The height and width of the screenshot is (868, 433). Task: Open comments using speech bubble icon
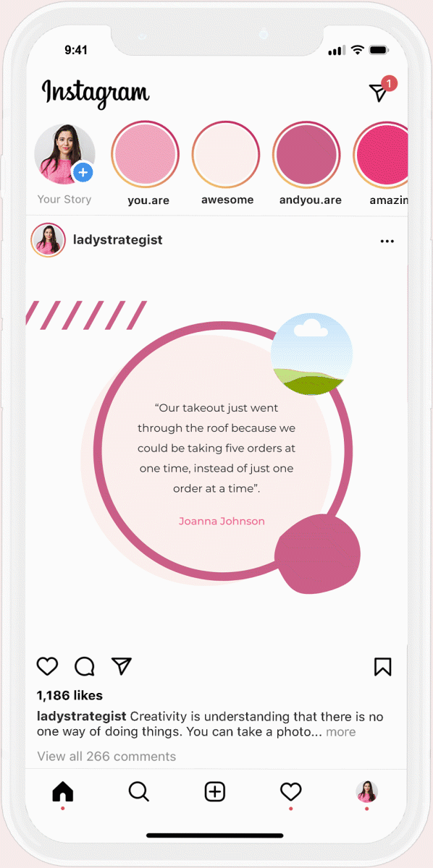85,666
